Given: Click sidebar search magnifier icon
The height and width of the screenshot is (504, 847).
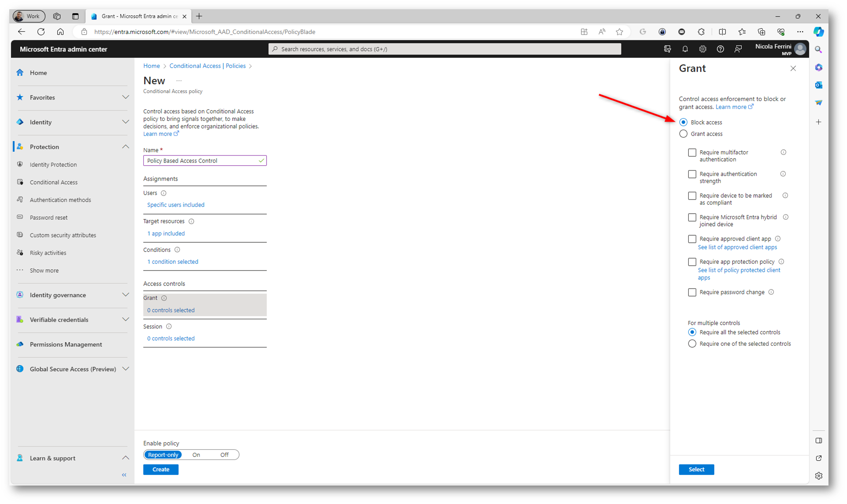Looking at the screenshot, I should pos(818,50).
